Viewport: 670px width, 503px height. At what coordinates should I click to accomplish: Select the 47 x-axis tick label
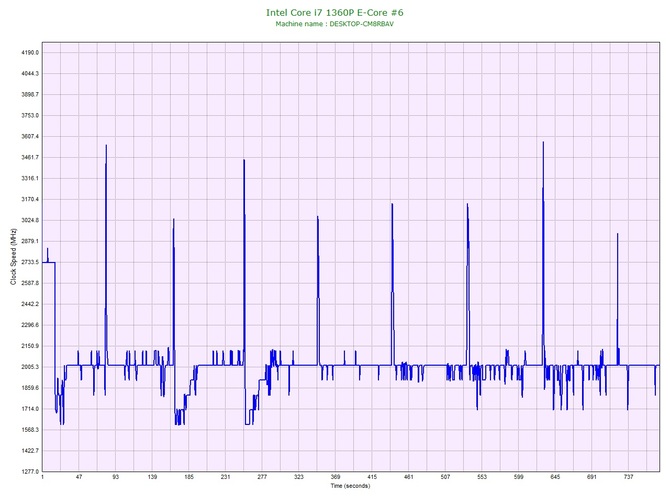pyautogui.click(x=79, y=477)
